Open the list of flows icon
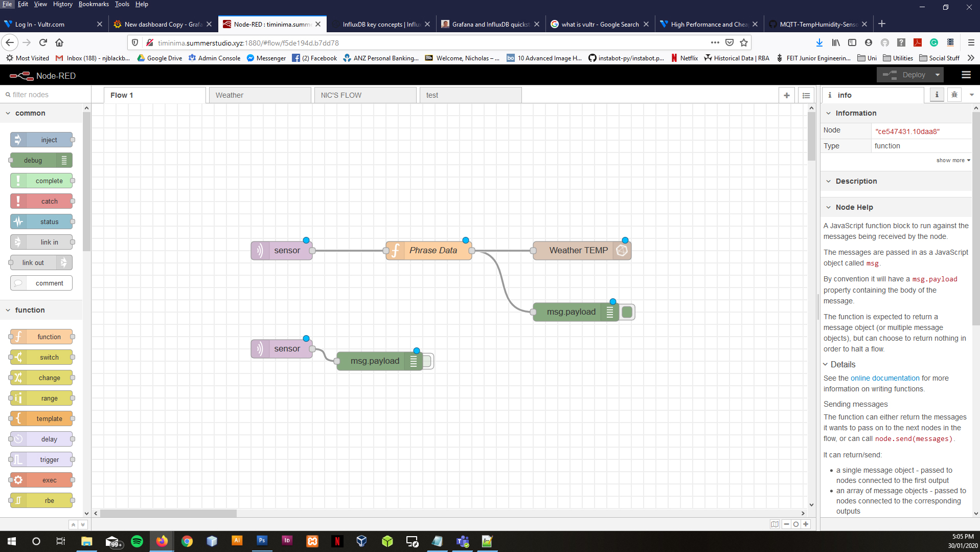 (x=806, y=95)
